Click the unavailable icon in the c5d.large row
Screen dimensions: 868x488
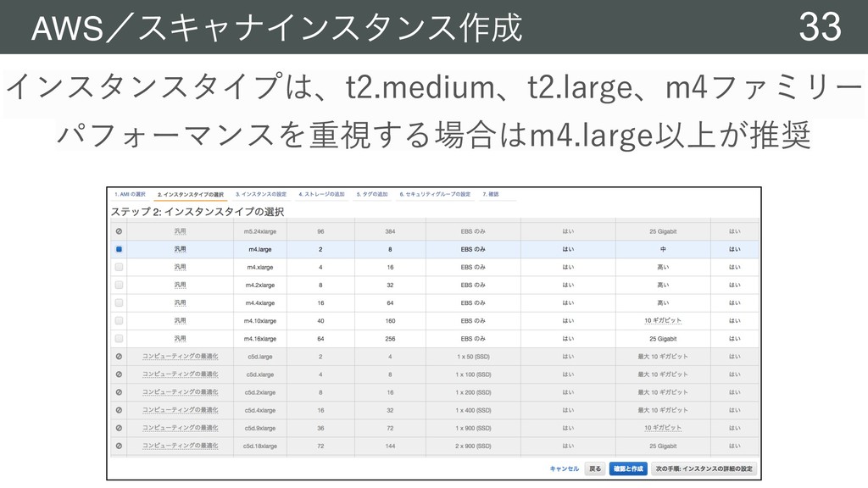pos(119,357)
